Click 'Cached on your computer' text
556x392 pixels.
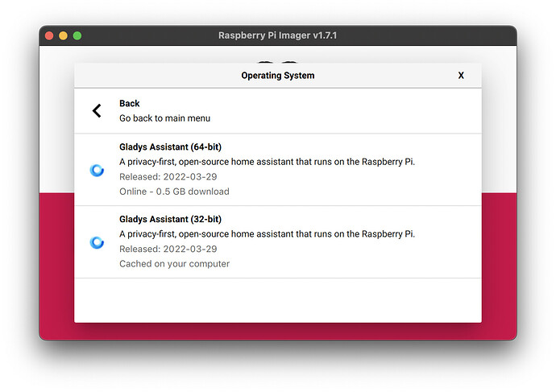coord(175,264)
